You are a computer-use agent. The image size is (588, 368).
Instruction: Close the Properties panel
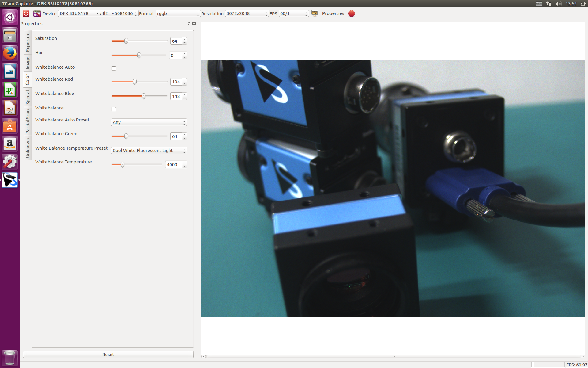pos(194,24)
